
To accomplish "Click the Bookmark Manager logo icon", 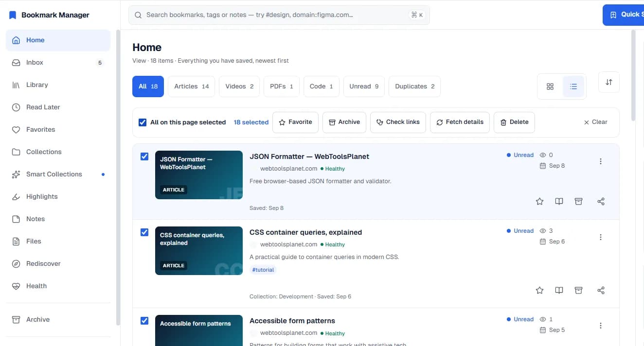I will [13, 15].
